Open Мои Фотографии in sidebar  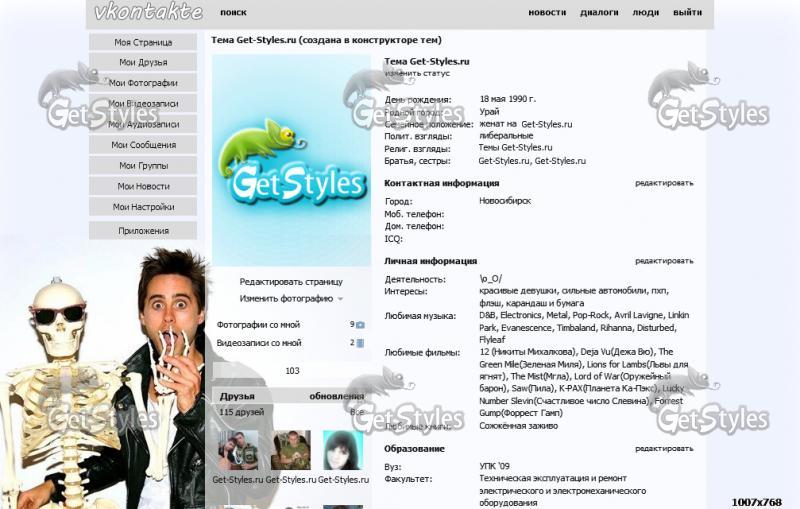143,83
